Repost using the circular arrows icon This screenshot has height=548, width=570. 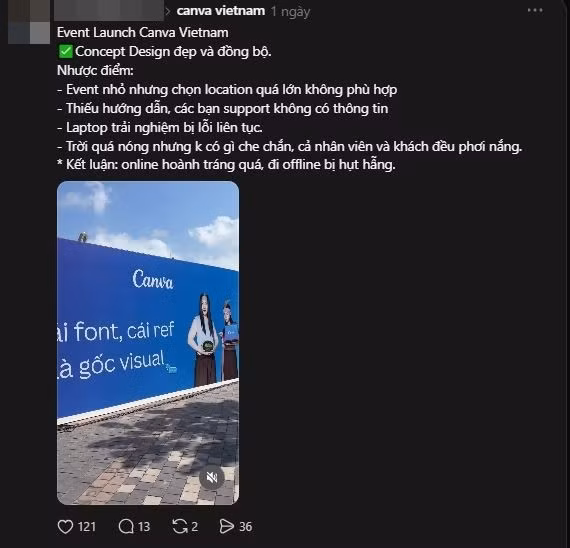click(180, 527)
